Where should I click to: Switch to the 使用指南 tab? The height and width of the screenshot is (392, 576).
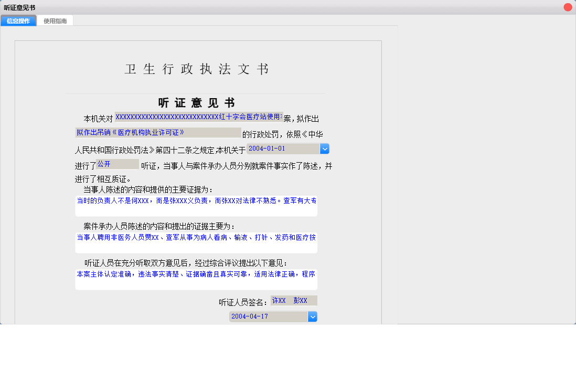pos(55,21)
